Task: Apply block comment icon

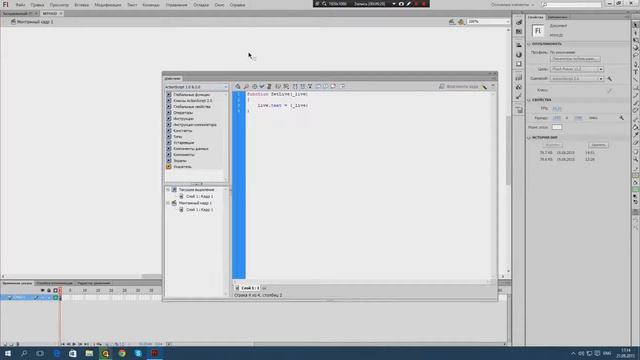Action: click(318, 87)
